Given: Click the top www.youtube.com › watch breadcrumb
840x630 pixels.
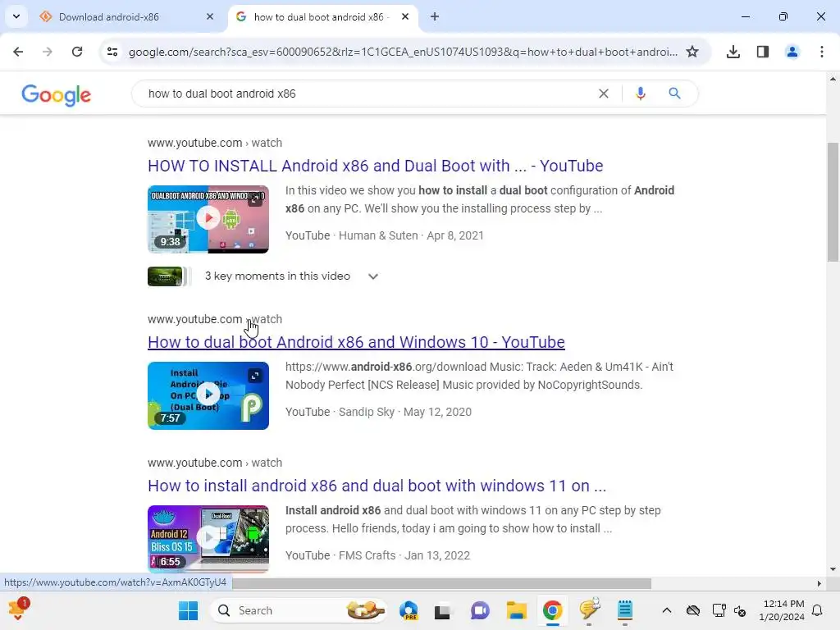Looking at the screenshot, I should 215,143.
